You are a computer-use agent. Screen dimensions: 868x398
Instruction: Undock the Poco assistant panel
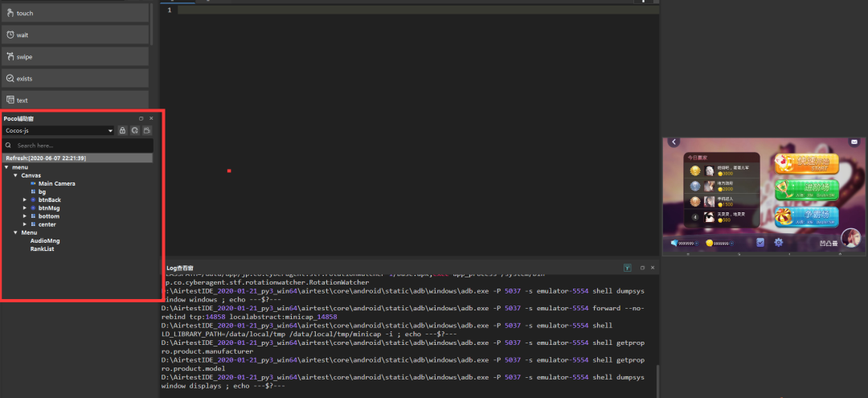point(141,118)
